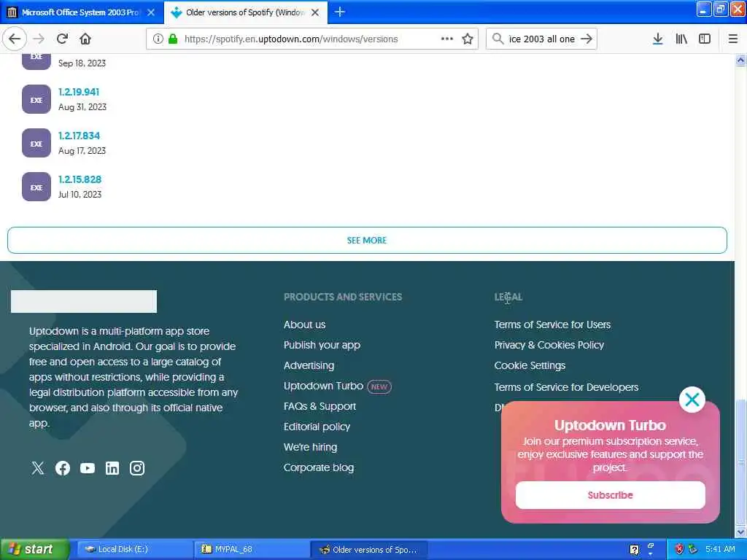Open Spotify version 1.2.15.828 link
Image resolution: width=747 pixels, height=560 pixels.
click(x=80, y=179)
